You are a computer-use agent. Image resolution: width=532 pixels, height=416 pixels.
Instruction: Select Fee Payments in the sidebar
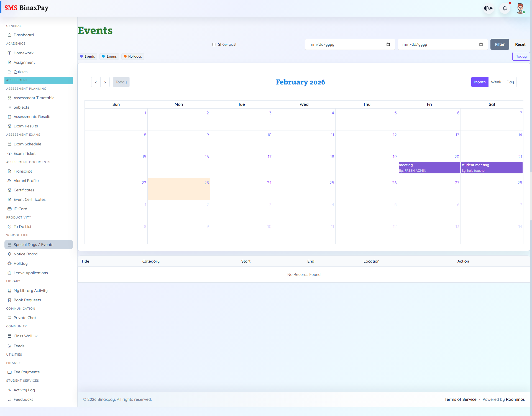[x=26, y=372]
